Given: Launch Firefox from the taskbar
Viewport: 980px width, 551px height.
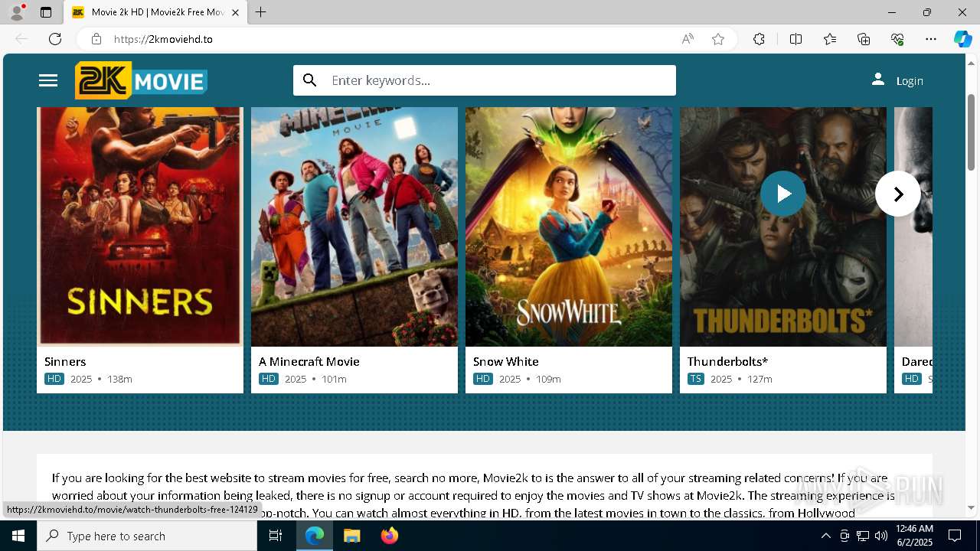Looking at the screenshot, I should point(389,536).
